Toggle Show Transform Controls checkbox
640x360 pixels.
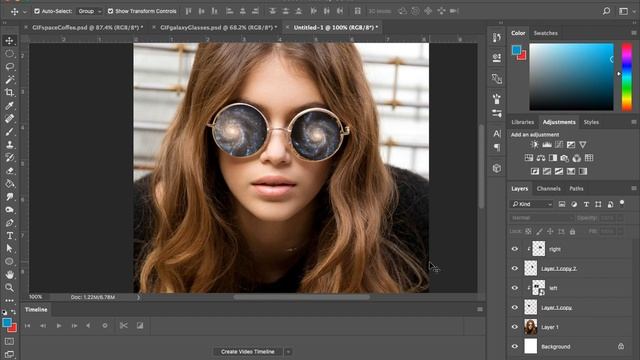click(x=110, y=11)
